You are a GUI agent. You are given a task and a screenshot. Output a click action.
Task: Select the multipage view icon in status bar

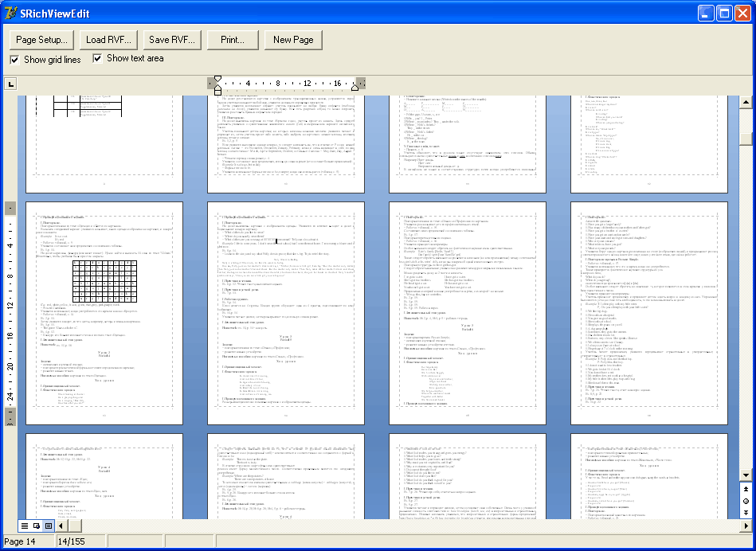(x=47, y=526)
